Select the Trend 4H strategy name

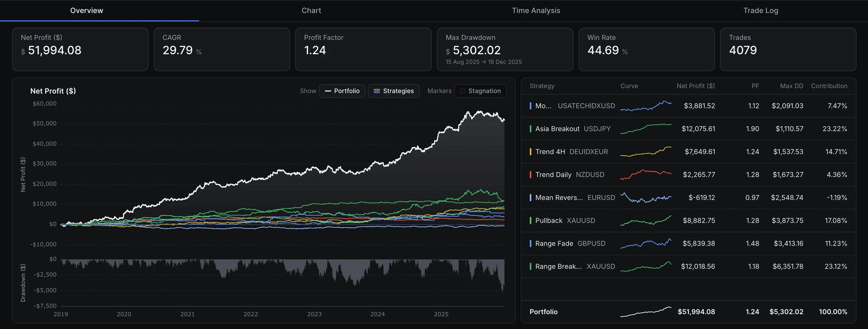[550, 152]
